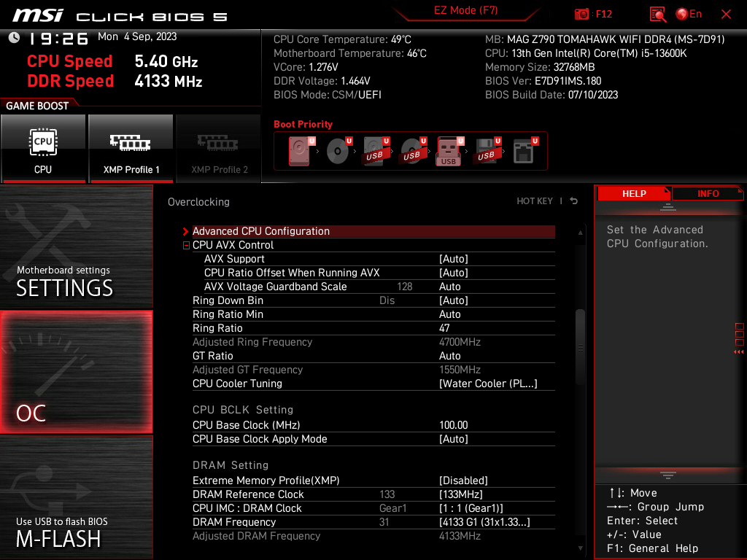The width and height of the screenshot is (747, 560).
Task: Click the Boot Priority heading
Action: pos(303,124)
